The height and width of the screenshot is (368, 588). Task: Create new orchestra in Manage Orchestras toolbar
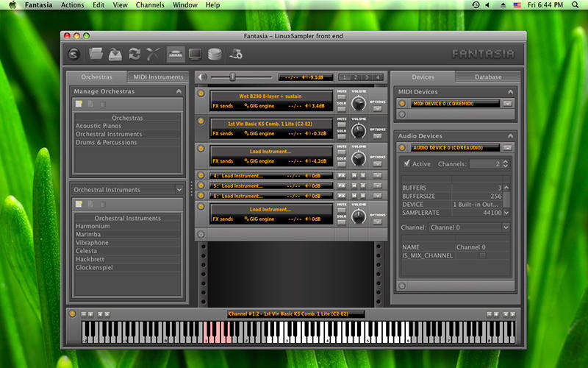click(x=79, y=104)
